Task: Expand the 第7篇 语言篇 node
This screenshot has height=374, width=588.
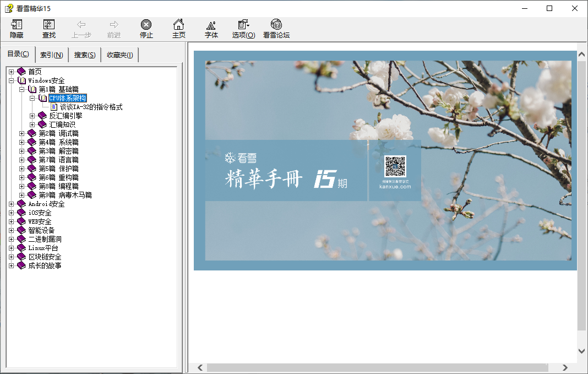Action: 22,160
